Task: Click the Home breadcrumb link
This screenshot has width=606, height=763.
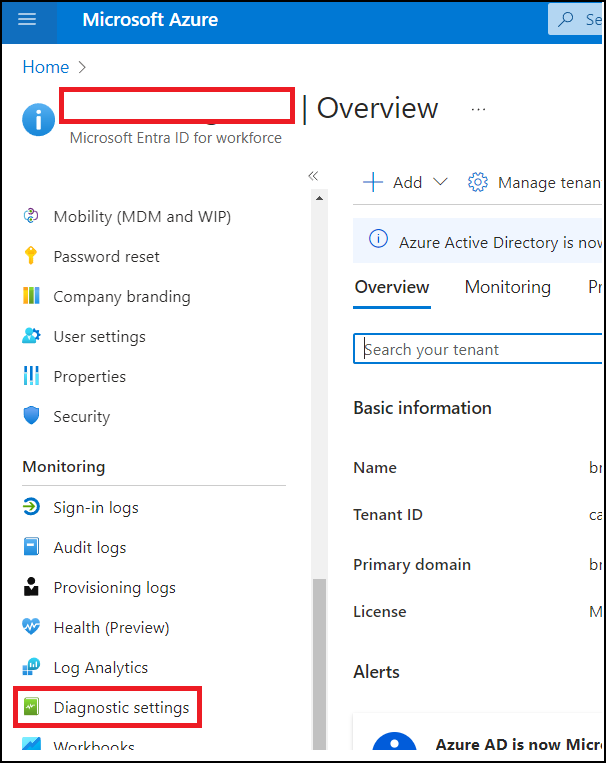Action: point(46,67)
